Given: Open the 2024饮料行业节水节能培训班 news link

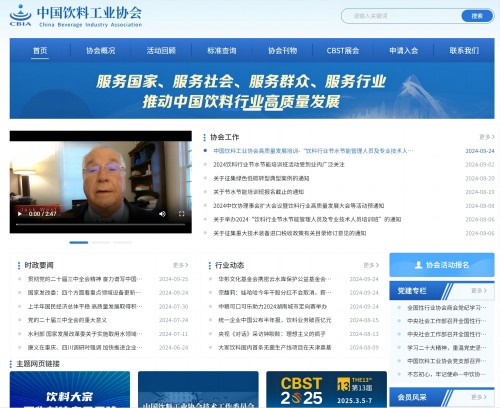Looking at the screenshot, I should coord(279,164).
